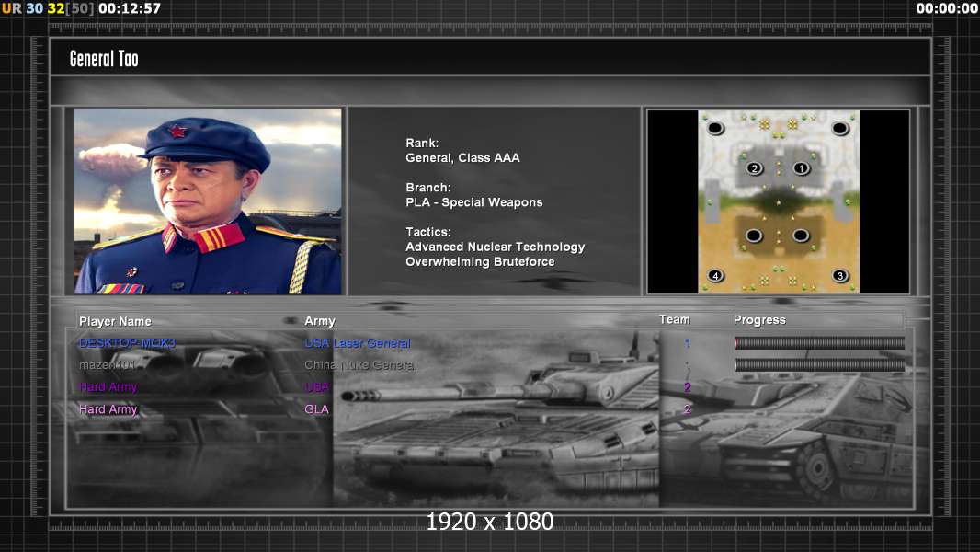The image size is (980, 552).
Task: Click General Tao's portrait image
Action: tap(208, 201)
